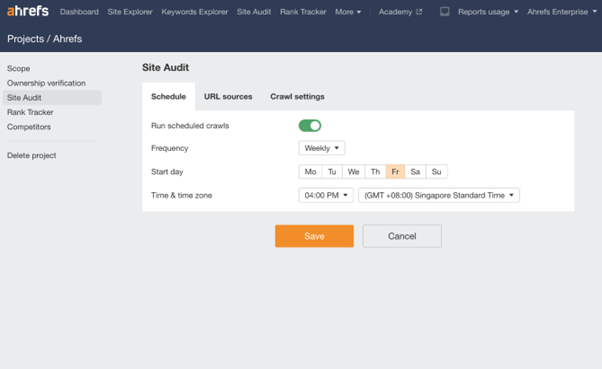The width and height of the screenshot is (602, 369).
Task: Set start day to We
Action: 354,172
